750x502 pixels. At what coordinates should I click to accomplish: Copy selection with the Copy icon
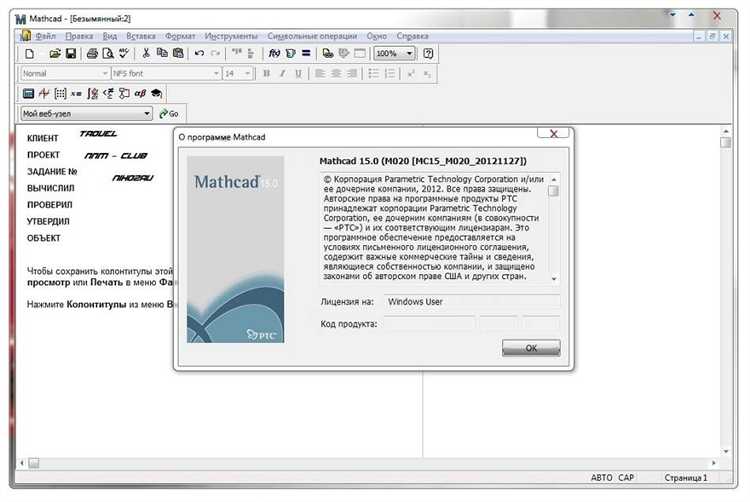(x=162, y=54)
